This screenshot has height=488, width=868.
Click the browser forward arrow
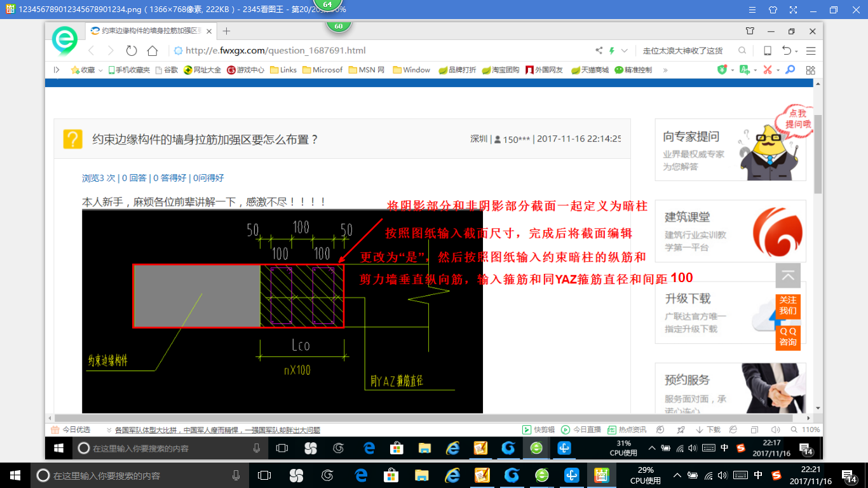point(111,51)
